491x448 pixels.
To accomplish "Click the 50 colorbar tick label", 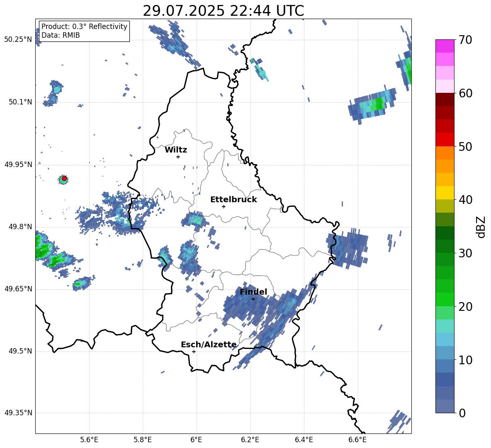I will (465, 146).
